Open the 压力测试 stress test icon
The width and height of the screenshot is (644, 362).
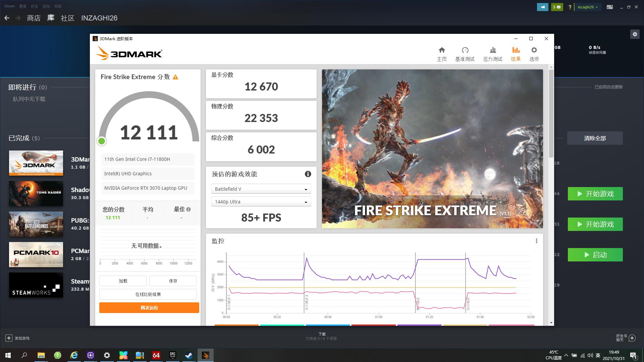pos(492,53)
